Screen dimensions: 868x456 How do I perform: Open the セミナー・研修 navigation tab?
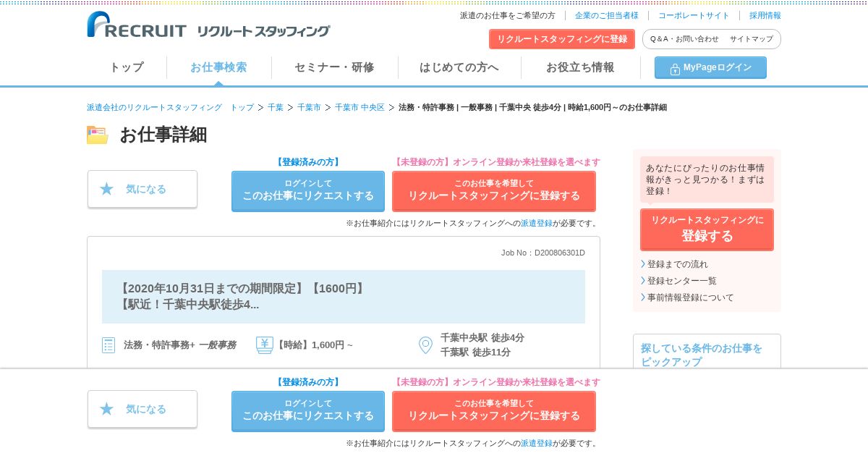[x=334, y=67]
